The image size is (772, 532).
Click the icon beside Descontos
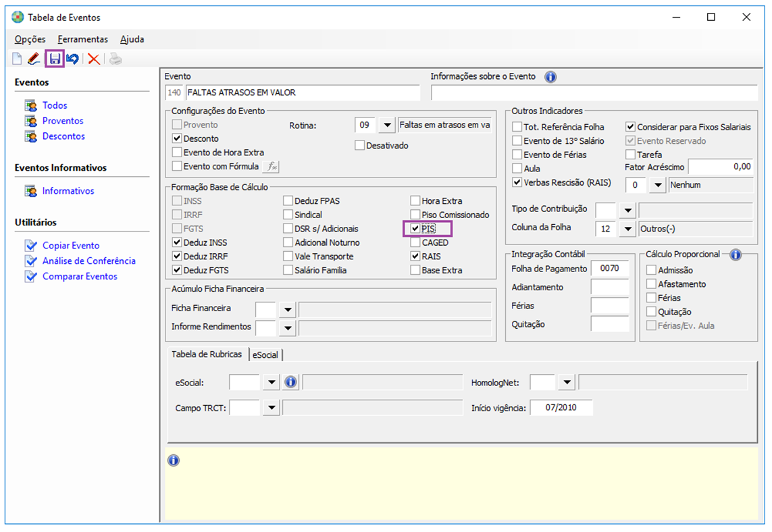tap(31, 136)
